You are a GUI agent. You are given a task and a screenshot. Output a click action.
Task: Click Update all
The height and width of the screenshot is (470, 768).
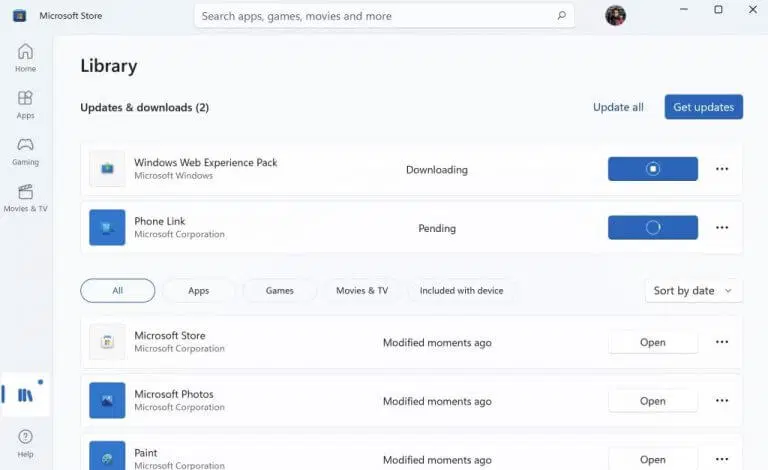618,107
